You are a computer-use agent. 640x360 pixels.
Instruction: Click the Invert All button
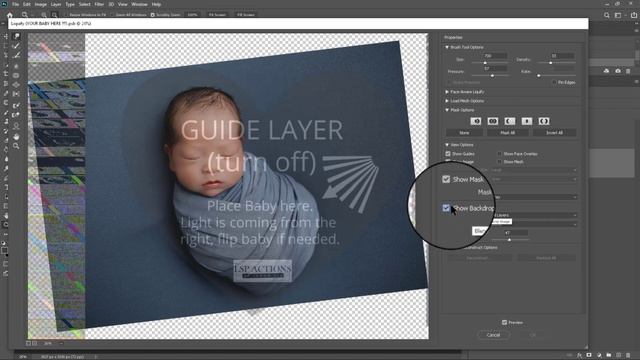[554, 133]
